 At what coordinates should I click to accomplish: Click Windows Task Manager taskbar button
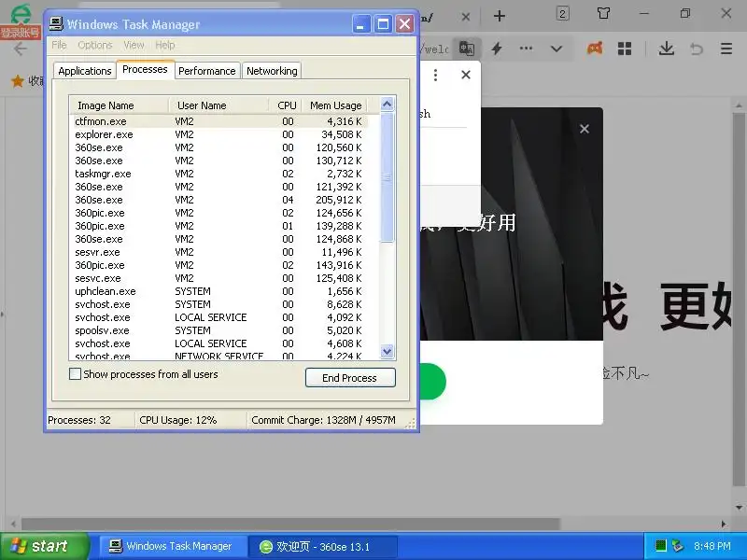(x=173, y=546)
